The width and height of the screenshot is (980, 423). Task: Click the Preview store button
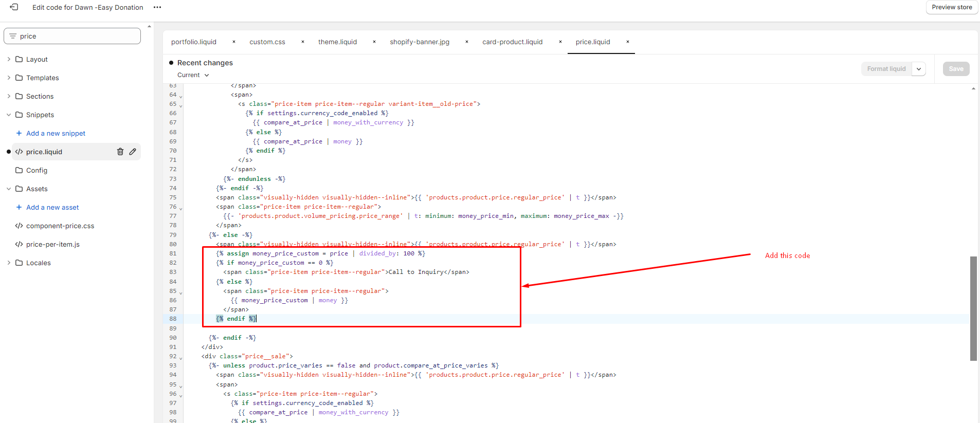point(952,7)
